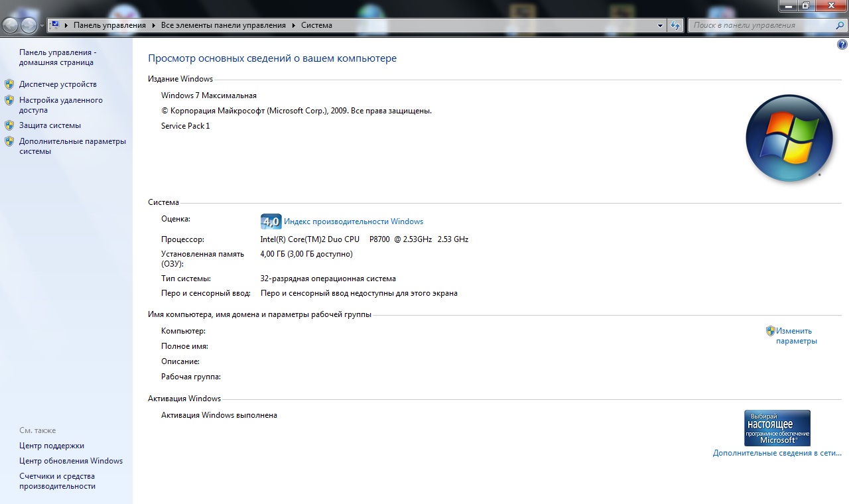Click the Forward navigation arrow button
The width and height of the screenshot is (849, 504).
29,26
